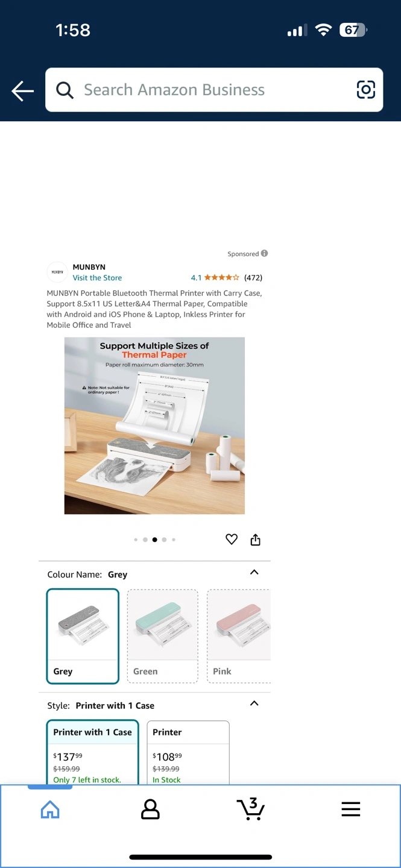Open the account profile icon
Screen dimensions: 401x868
point(150,809)
